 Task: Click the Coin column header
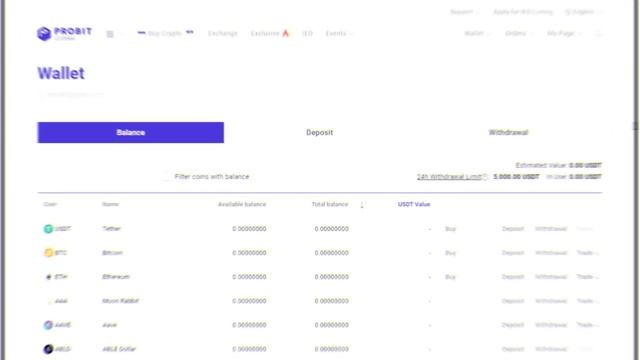(50, 204)
